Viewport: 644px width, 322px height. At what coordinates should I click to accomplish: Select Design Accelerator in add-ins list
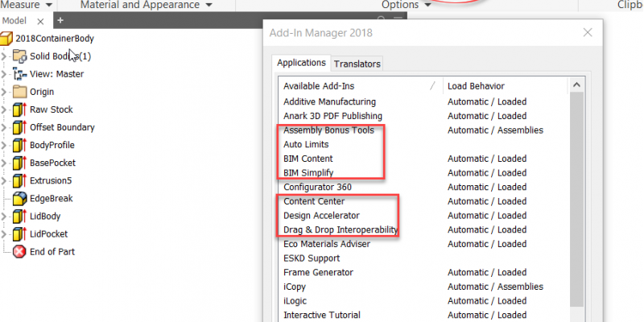[321, 216]
